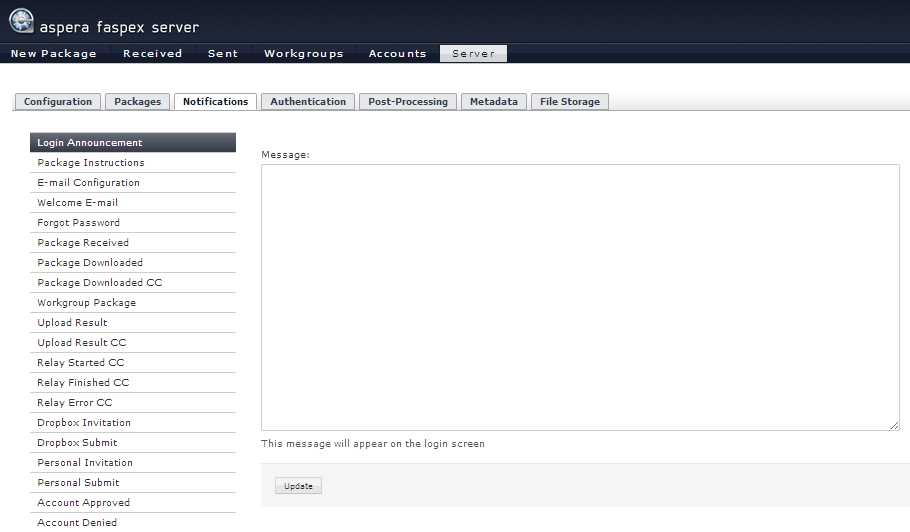The height and width of the screenshot is (532, 910).
Task: Select Package Received notification
Action: (x=133, y=243)
